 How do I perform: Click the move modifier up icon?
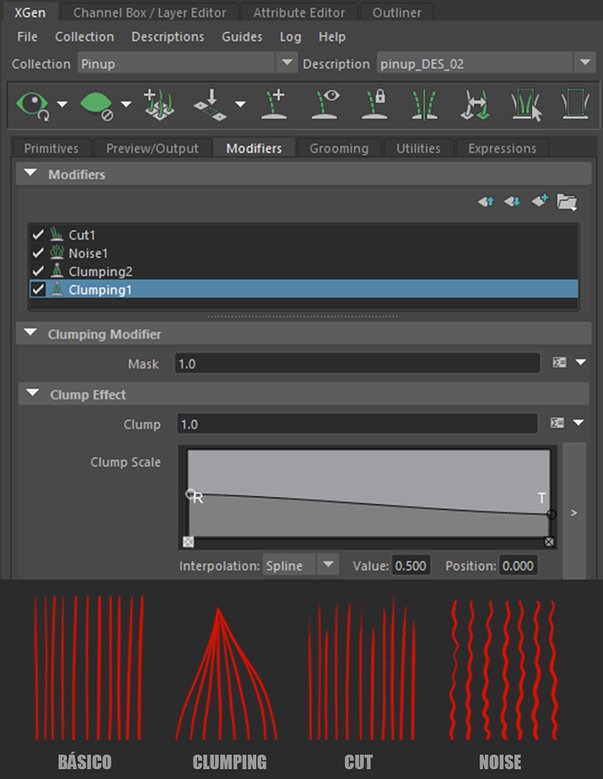[486, 202]
